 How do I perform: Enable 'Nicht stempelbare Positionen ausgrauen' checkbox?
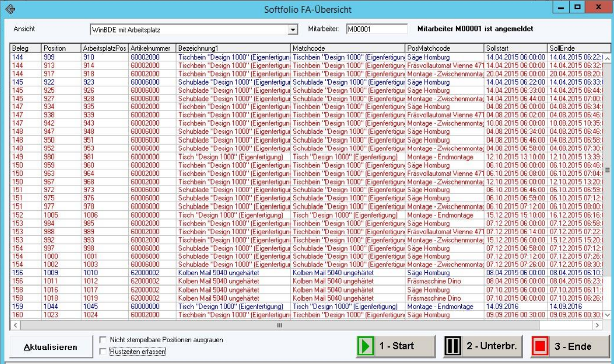click(x=104, y=340)
